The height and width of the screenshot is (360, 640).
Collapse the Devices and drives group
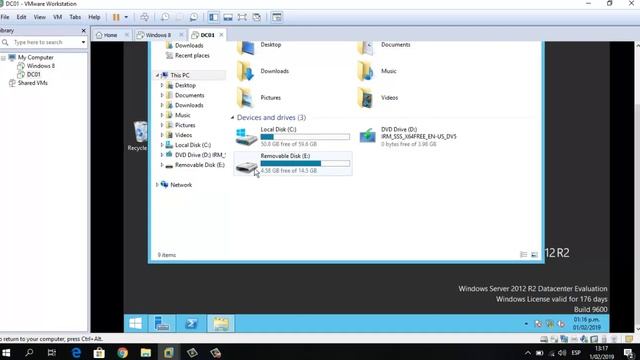[233, 118]
